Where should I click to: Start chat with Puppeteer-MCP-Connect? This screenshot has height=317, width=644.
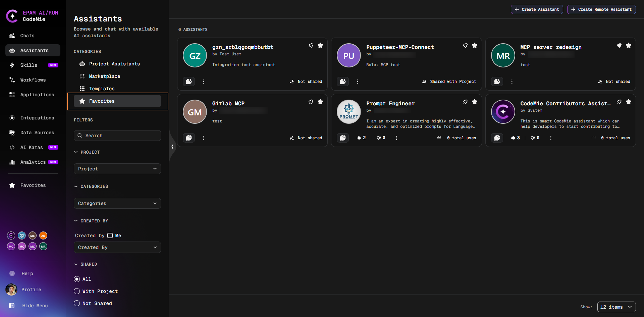tap(343, 82)
